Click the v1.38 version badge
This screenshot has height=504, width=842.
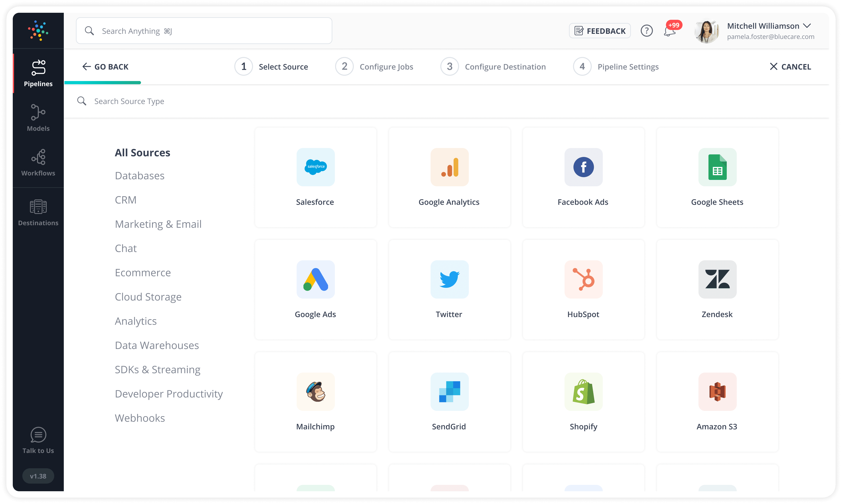click(x=38, y=476)
